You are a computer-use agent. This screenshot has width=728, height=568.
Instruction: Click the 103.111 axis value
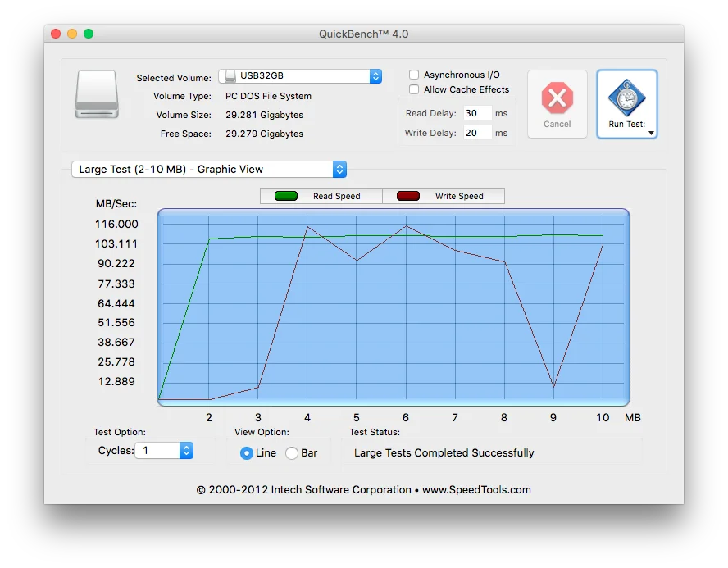[x=116, y=243]
